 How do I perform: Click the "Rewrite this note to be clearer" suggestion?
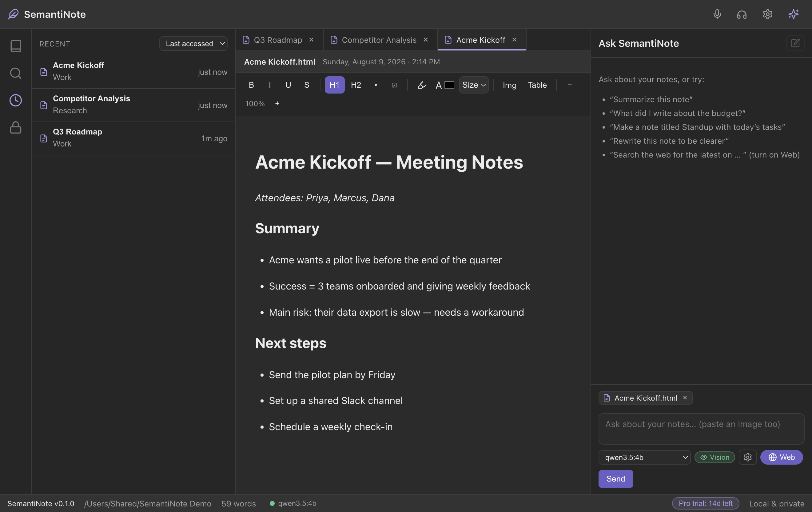point(669,141)
